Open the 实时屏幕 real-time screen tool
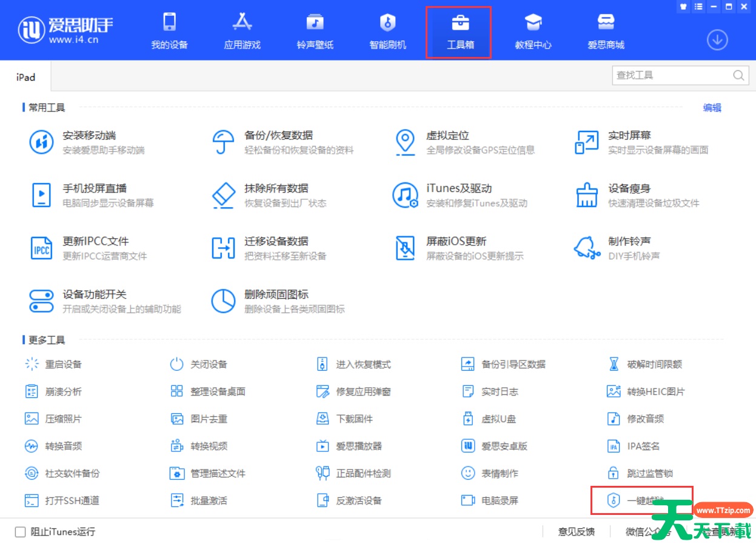Viewport: 756px width, 544px height. click(x=629, y=136)
